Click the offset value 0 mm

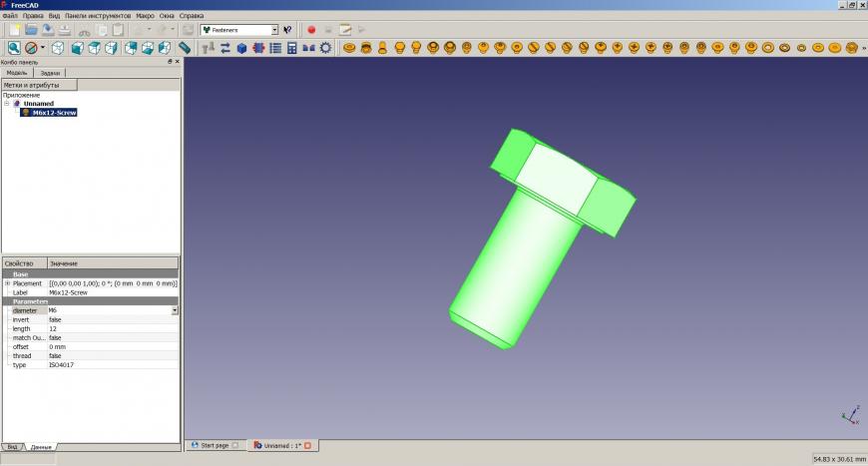pyautogui.click(x=57, y=347)
